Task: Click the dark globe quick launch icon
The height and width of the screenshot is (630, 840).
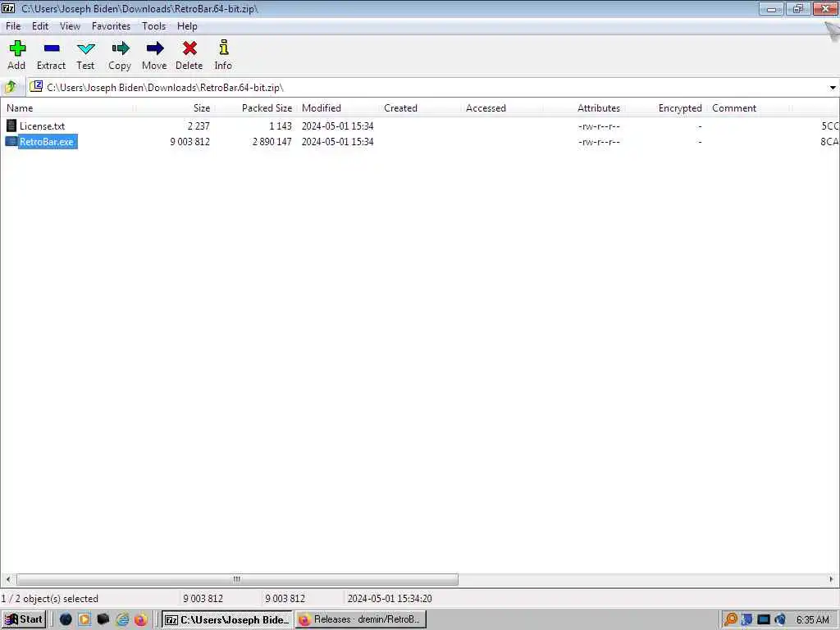Action: click(66, 619)
